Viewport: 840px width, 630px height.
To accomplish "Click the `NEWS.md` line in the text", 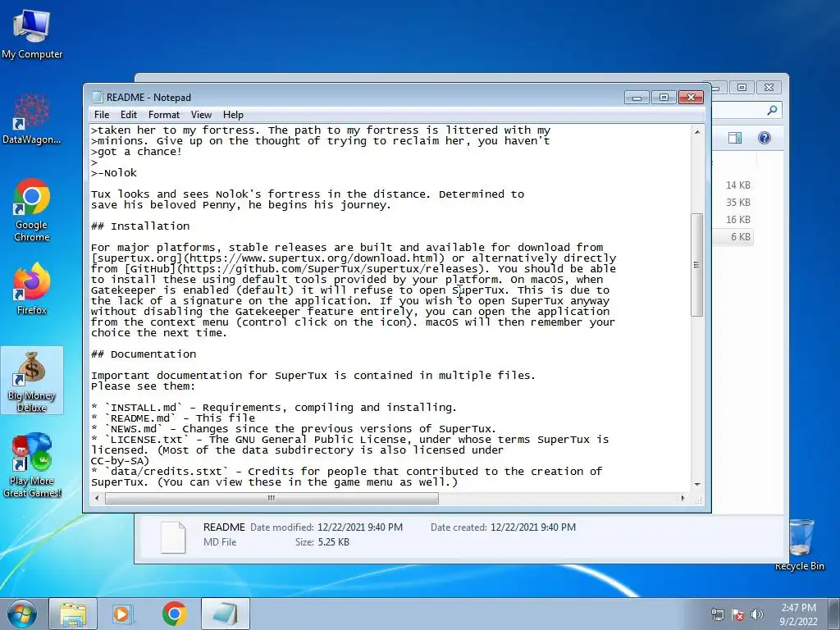I will [x=294, y=429].
